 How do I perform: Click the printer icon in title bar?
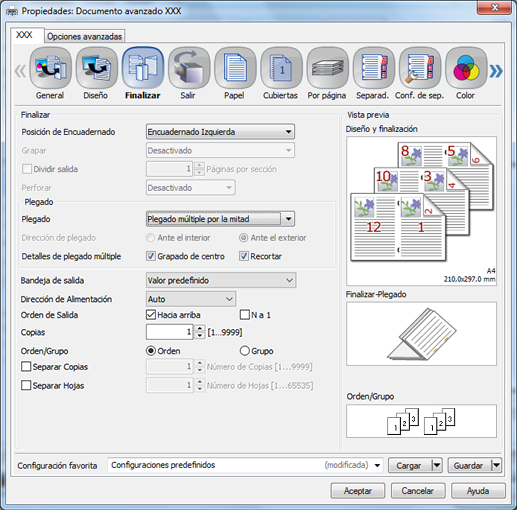(12, 11)
